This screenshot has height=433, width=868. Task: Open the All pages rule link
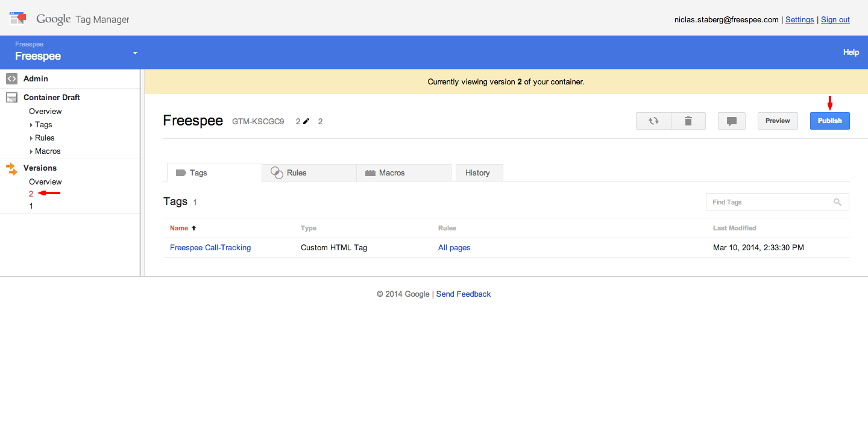click(x=454, y=248)
